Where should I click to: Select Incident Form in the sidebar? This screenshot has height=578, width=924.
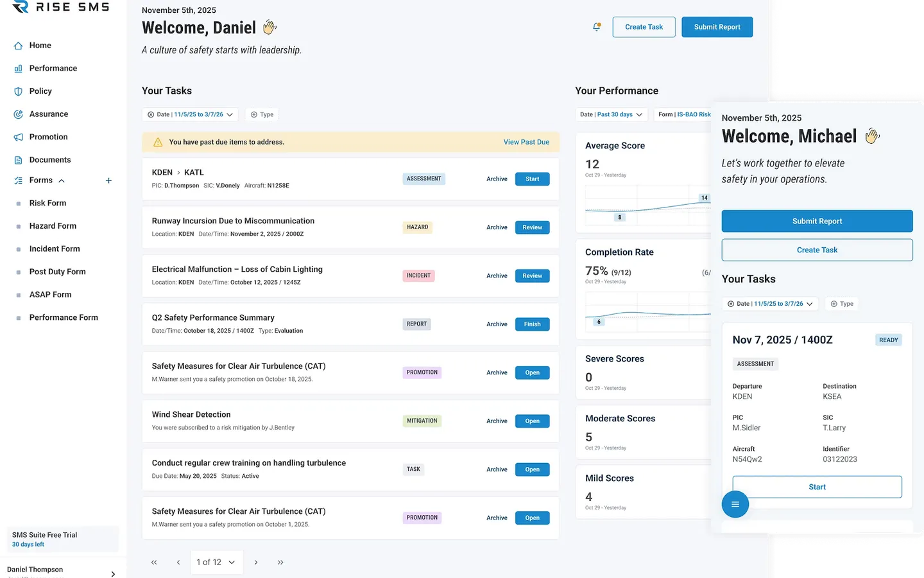click(x=55, y=249)
